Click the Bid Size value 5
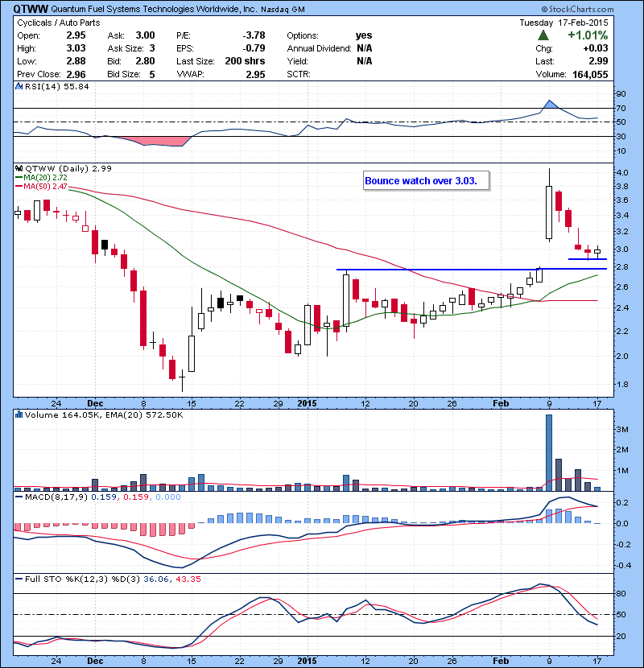The height and width of the screenshot is (668, 644). 152,75
